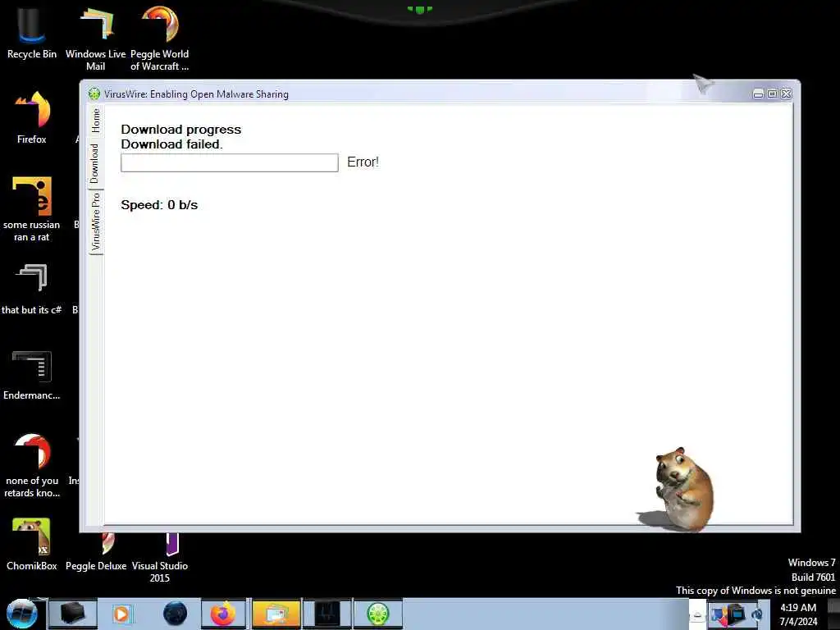Select the 'none of you' desktop icon
Viewport: 840px width, 630px height.
pyautogui.click(x=32, y=465)
